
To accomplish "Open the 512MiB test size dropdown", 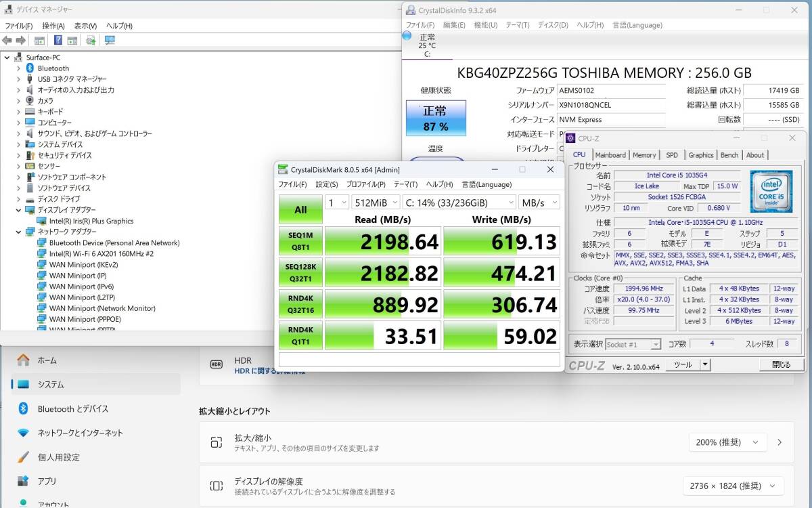I will (x=375, y=203).
